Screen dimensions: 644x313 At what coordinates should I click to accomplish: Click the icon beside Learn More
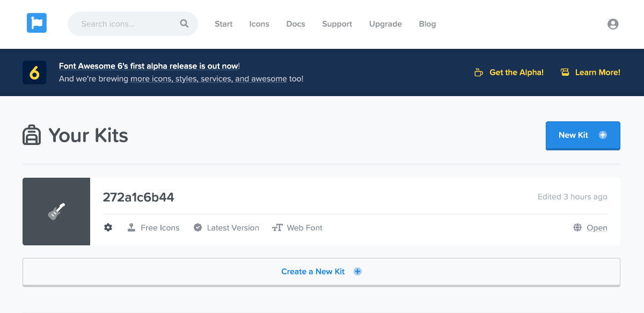click(565, 72)
